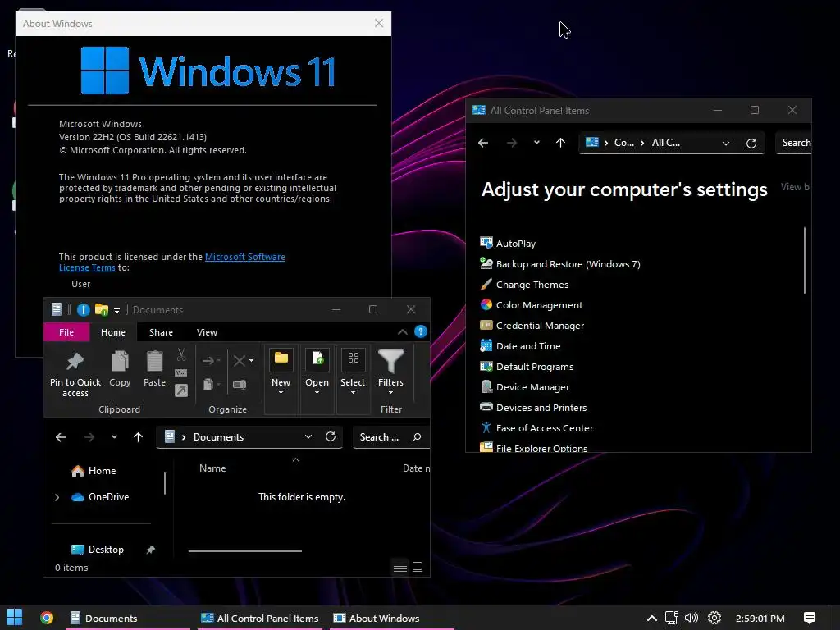The image size is (840, 630).
Task: Open the ribbon Help question mark
Action: (421, 331)
